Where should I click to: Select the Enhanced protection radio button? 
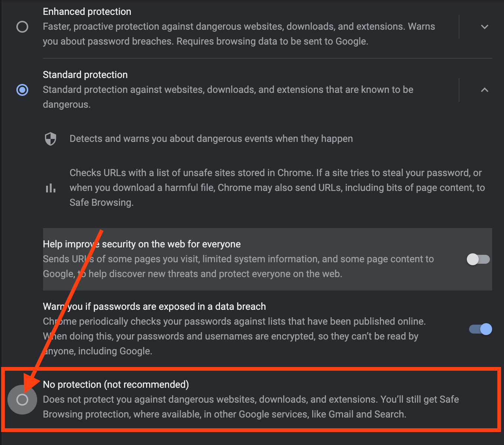point(22,27)
